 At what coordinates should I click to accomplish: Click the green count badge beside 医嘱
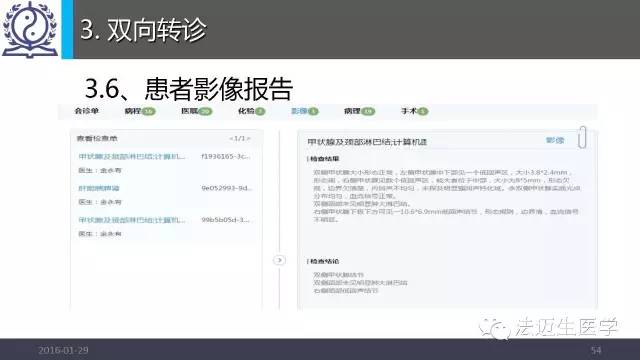tap(205, 111)
